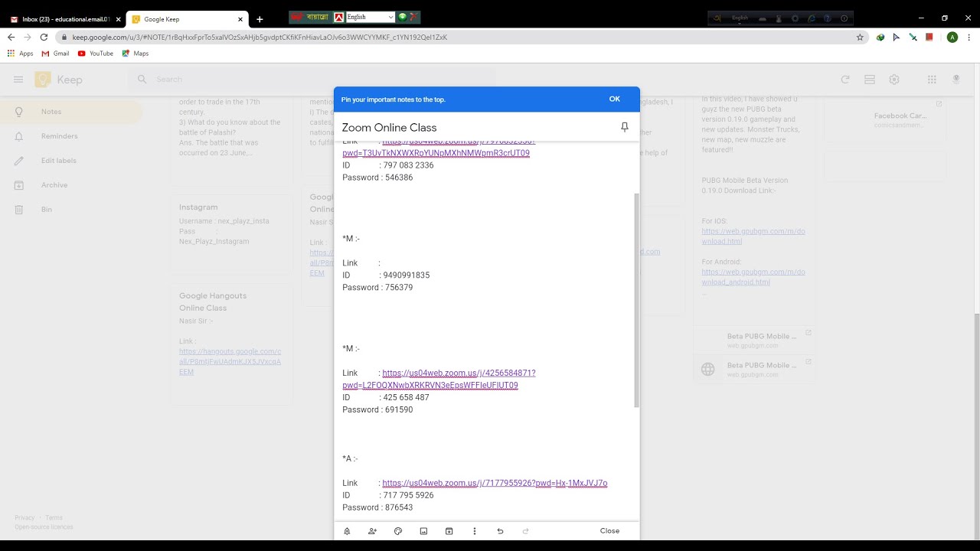Open a new browser tab

[x=260, y=19]
